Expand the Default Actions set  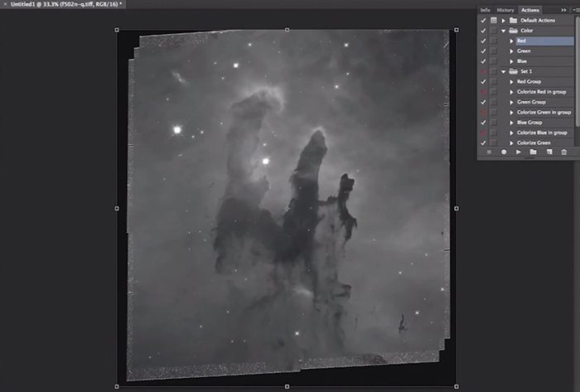(504, 20)
